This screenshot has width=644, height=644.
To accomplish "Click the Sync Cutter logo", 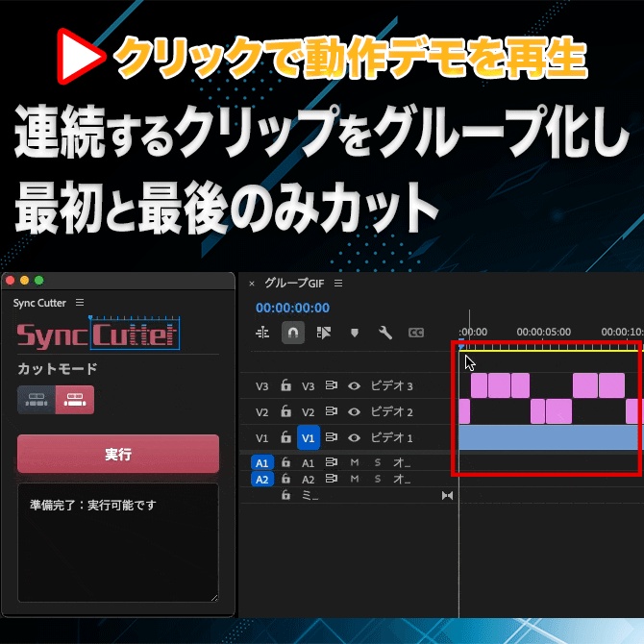I will (98, 334).
